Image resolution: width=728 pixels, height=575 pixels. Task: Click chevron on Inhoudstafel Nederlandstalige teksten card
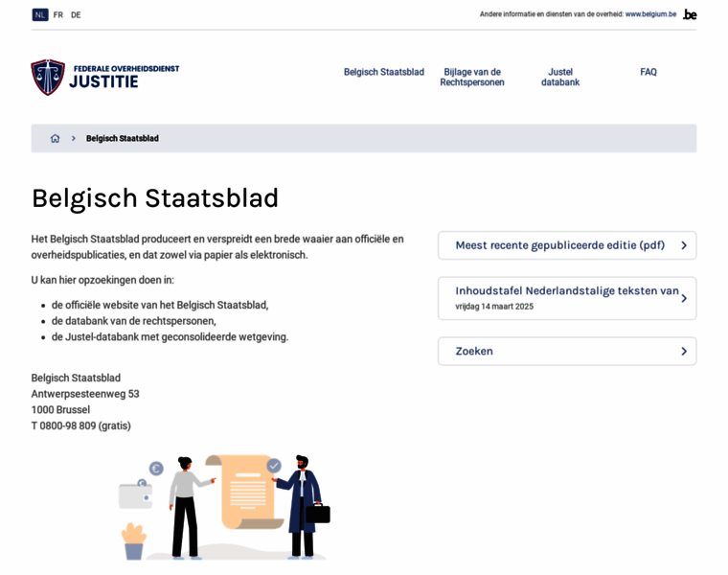[x=684, y=299]
